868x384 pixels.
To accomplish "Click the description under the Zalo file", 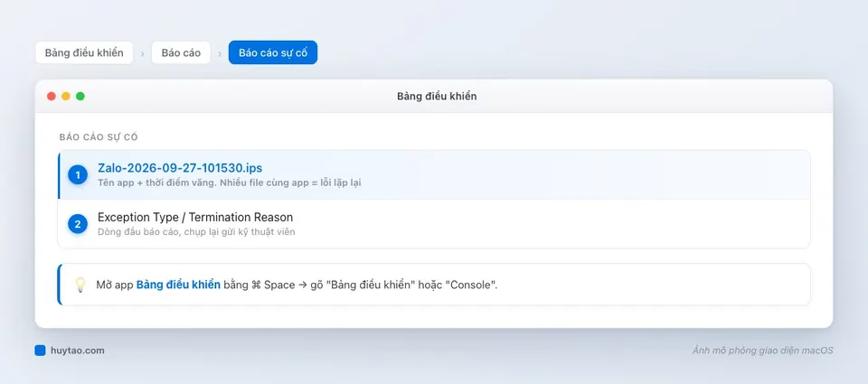I will [229, 182].
